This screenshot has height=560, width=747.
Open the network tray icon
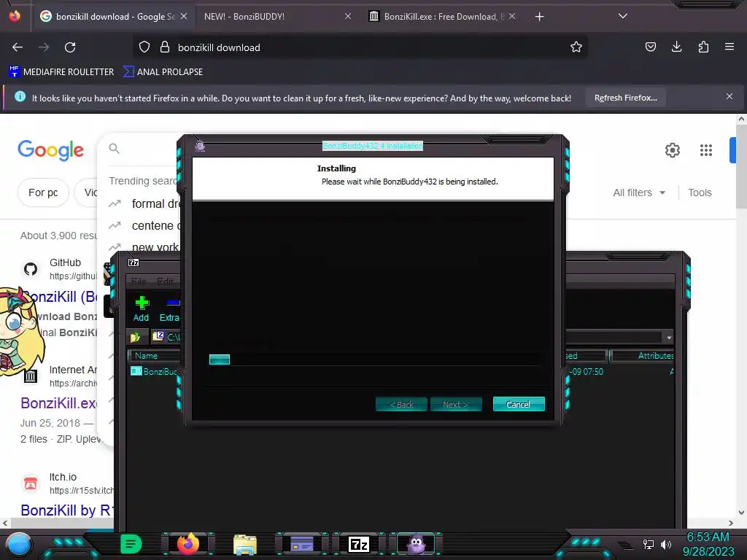(648, 544)
